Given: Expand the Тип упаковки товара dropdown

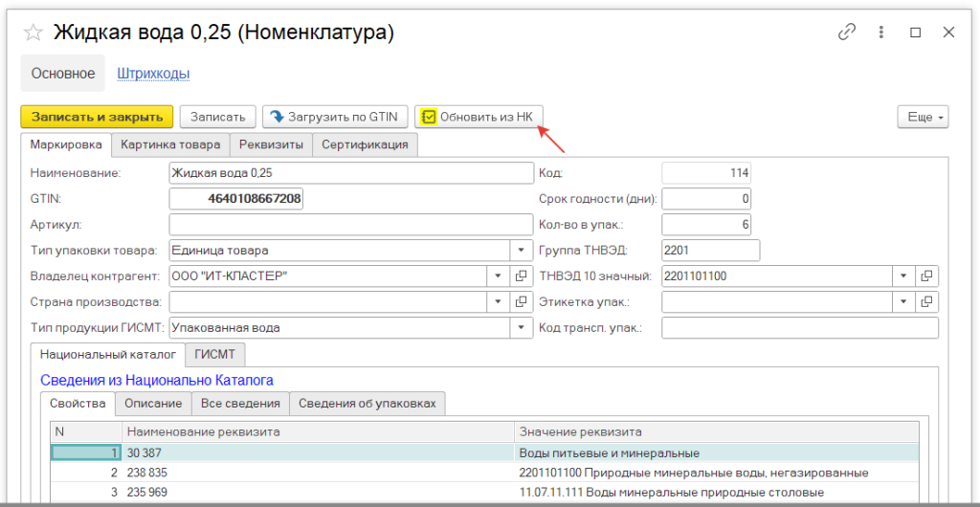Looking at the screenshot, I should [522, 251].
